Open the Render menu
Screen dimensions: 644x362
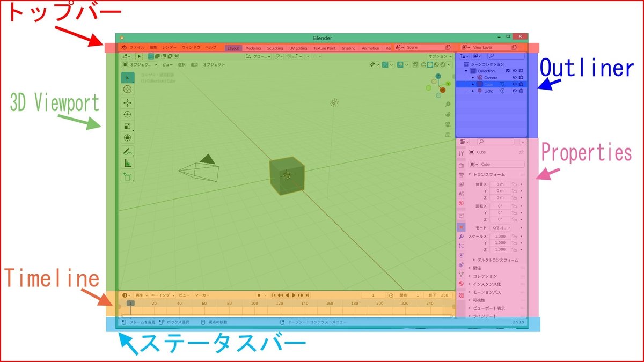[x=169, y=48]
